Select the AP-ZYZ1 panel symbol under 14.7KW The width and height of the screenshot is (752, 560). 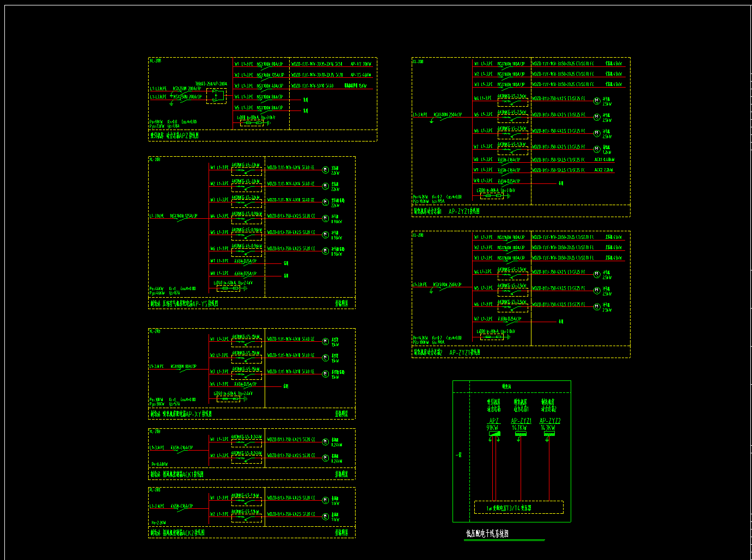pyautogui.click(x=521, y=434)
